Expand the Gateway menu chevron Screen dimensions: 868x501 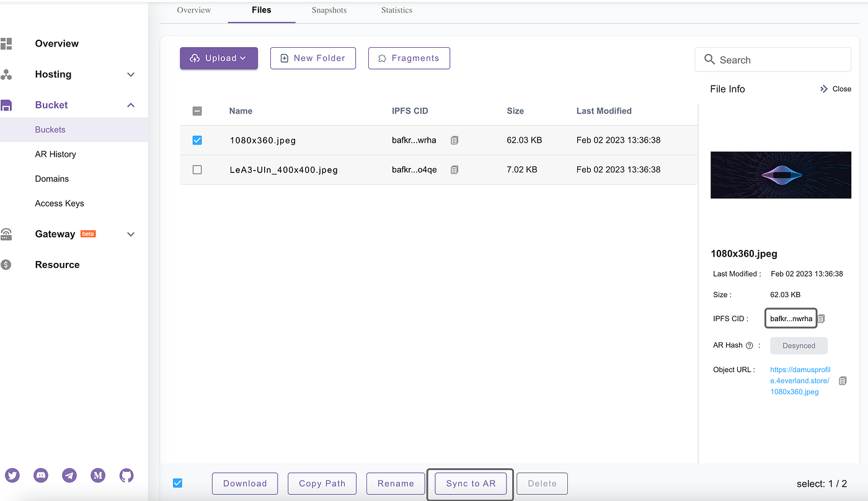tap(131, 234)
